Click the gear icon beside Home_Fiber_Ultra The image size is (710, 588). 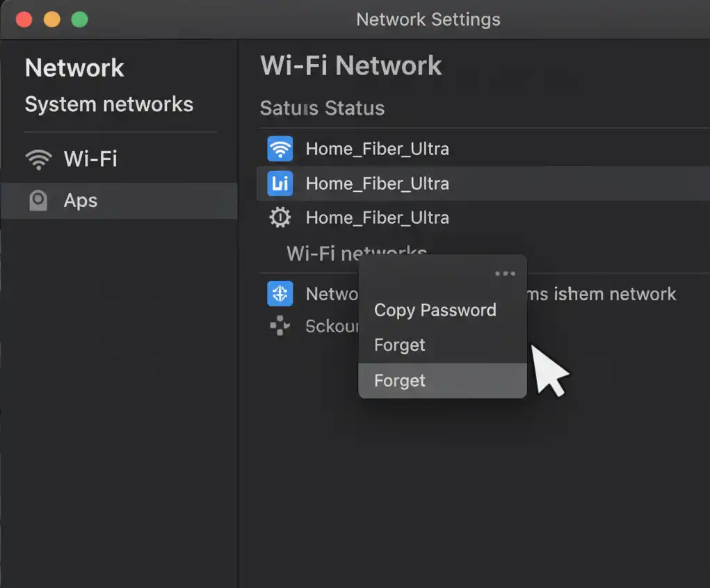point(280,218)
